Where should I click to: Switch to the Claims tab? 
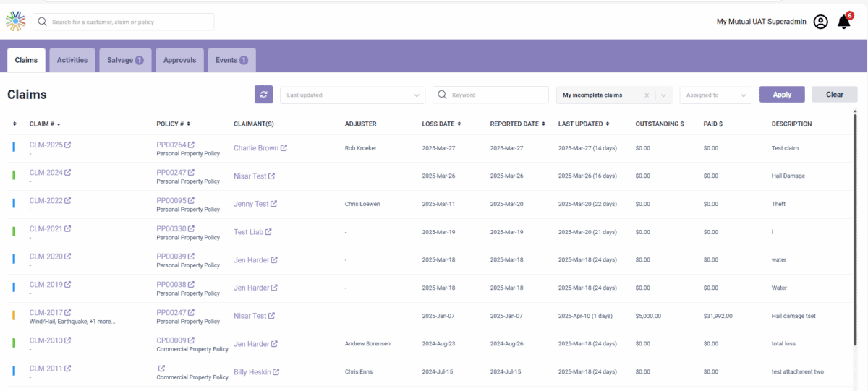[26, 60]
